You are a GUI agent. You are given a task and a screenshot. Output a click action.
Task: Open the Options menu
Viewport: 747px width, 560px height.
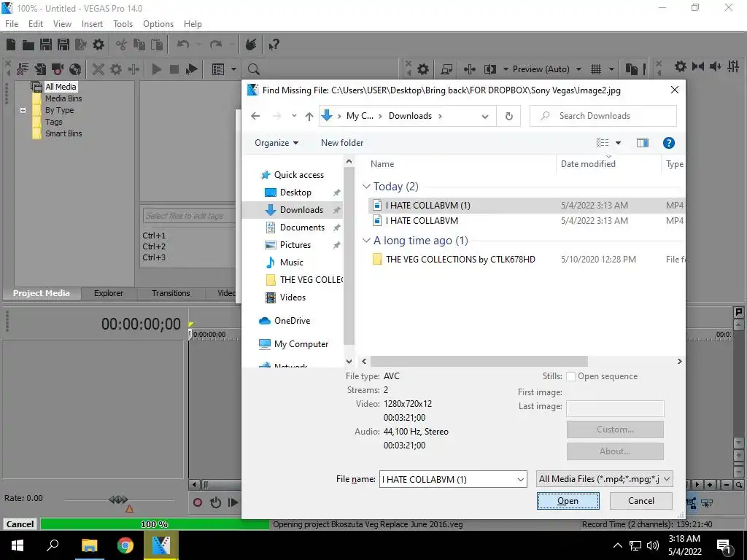[158, 24]
